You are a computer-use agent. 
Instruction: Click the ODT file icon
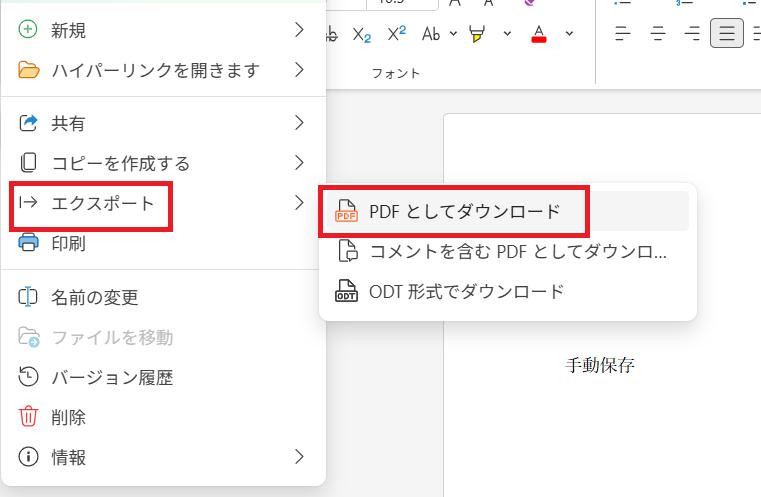point(347,291)
